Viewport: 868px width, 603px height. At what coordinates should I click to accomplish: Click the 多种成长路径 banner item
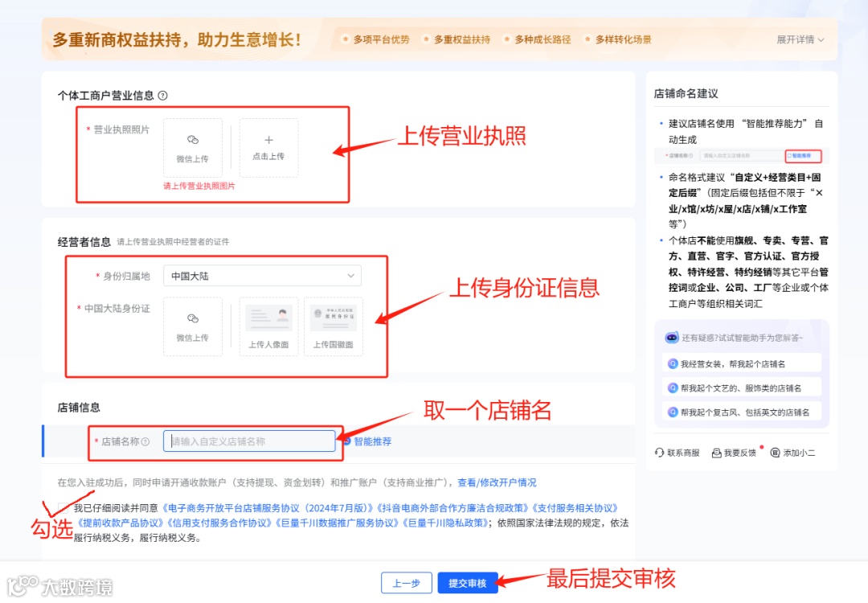click(538, 40)
